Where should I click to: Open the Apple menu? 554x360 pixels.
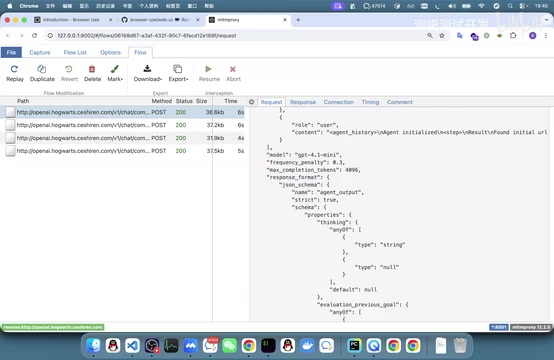10,6
